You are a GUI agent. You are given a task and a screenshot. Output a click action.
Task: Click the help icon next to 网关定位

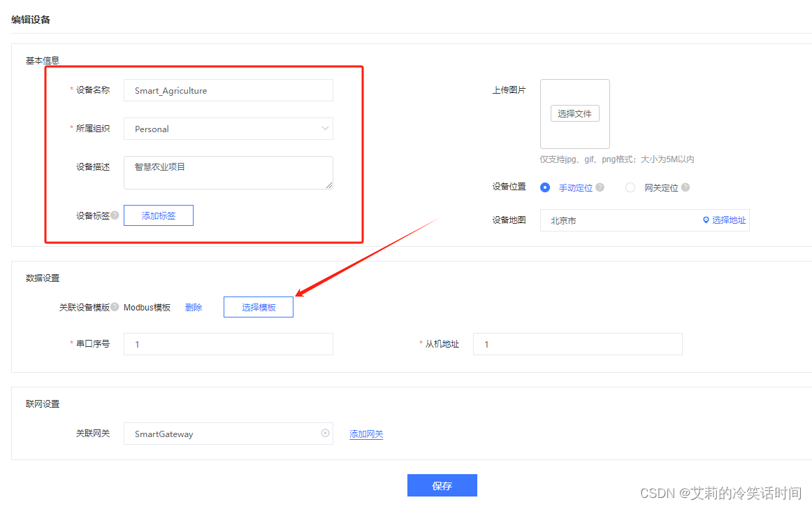click(685, 187)
